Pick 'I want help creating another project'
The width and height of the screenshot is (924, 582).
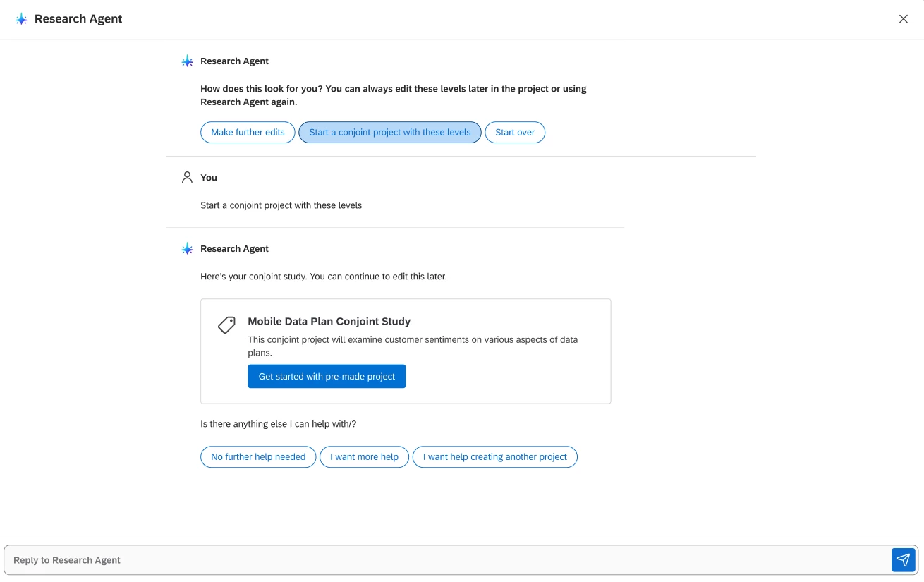494,457
